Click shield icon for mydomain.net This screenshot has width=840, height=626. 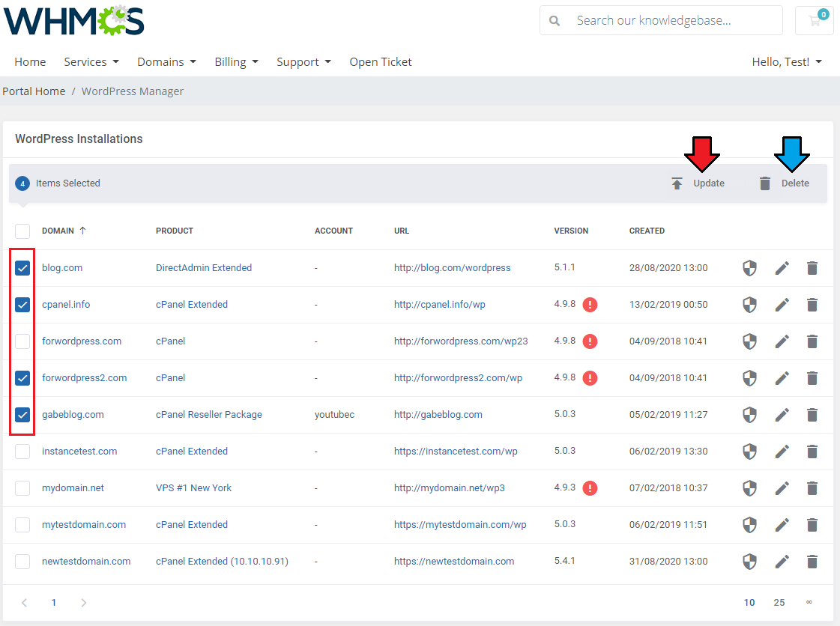pos(749,487)
